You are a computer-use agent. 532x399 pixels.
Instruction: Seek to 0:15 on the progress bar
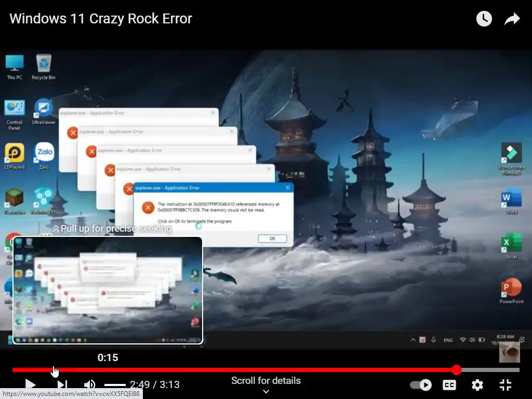(x=55, y=370)
